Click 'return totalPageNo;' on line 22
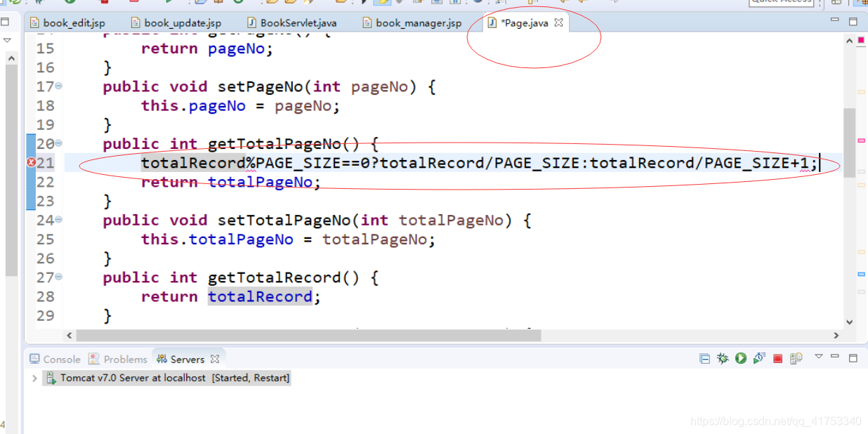Screen dimensions: 868x434 pos(231,183)
